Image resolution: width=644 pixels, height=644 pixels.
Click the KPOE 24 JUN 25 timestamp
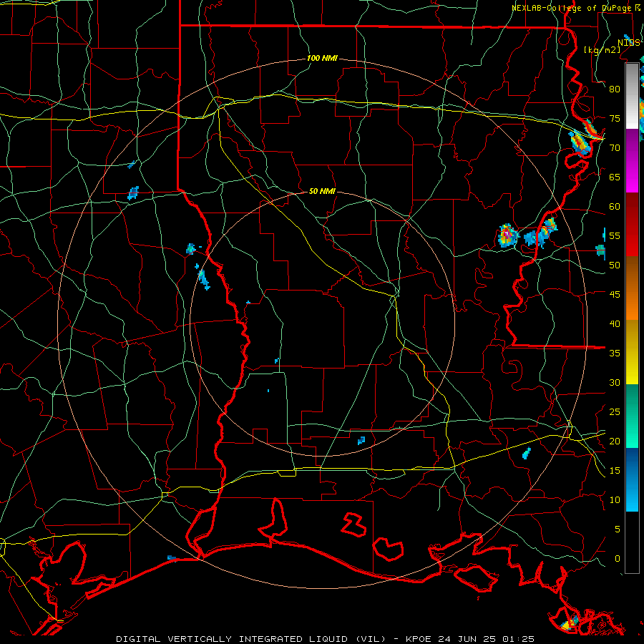point(470,639)
